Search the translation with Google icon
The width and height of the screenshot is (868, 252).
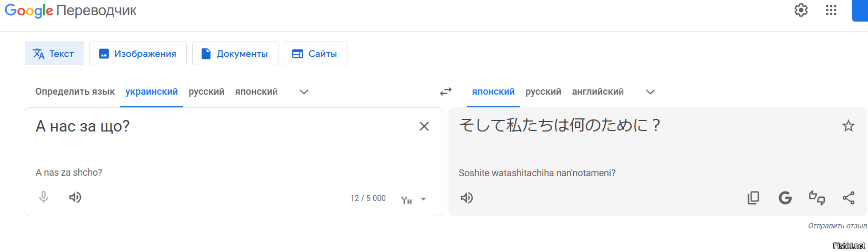(785, 198)
